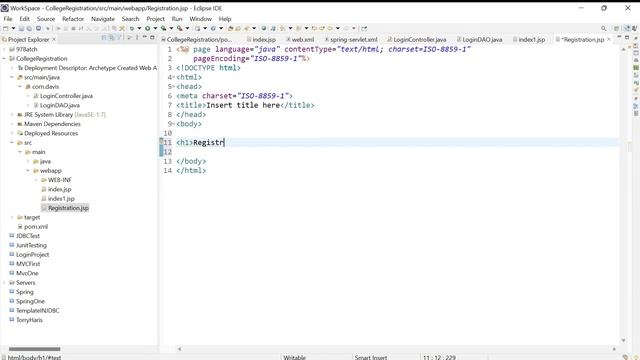Switch to the LoginController.java editor tab
The height and width of the screenshot is (360, 640).
(416, 40)
